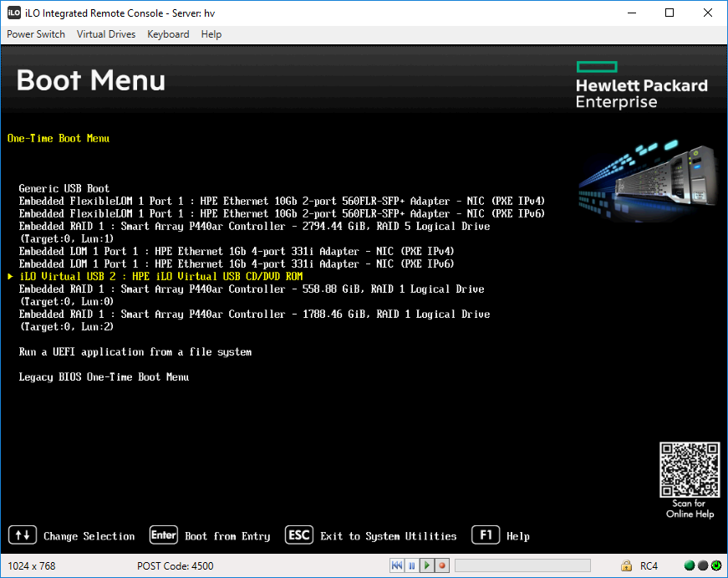728x578 pixels.
Task: Pause the remote console recording
Action: [x=410, y=565]
